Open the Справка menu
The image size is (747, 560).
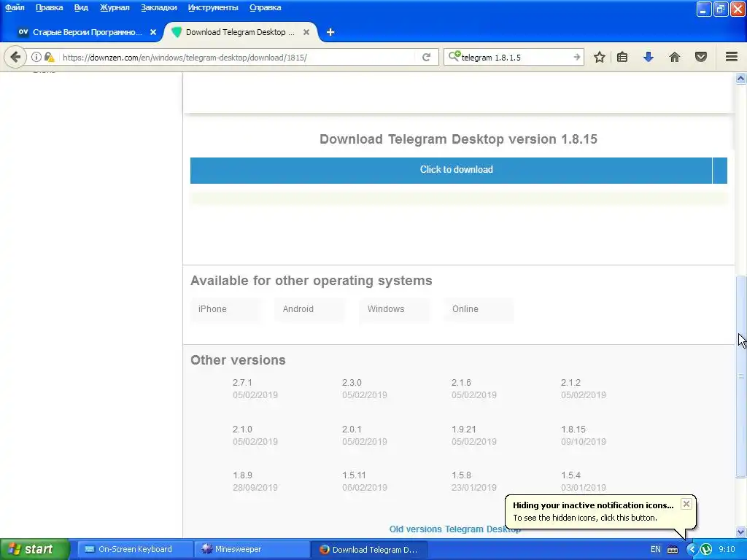point(265,7)
